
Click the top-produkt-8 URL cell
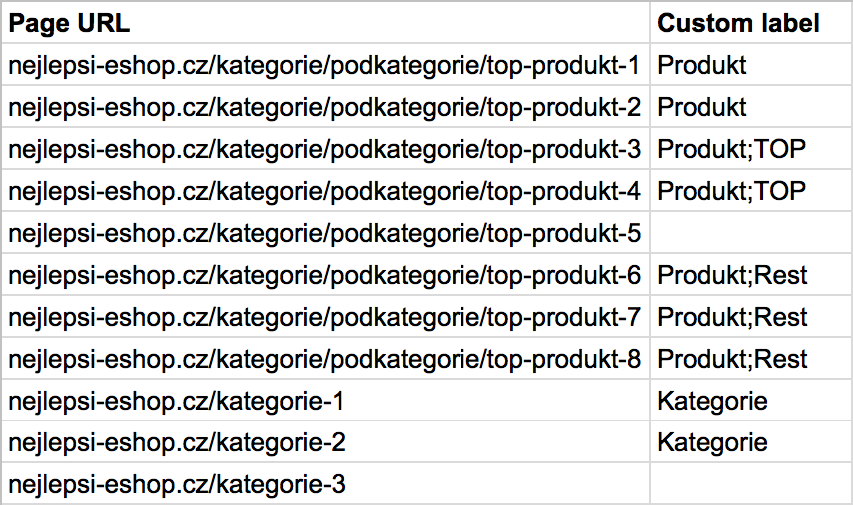(x=325, y=359)
